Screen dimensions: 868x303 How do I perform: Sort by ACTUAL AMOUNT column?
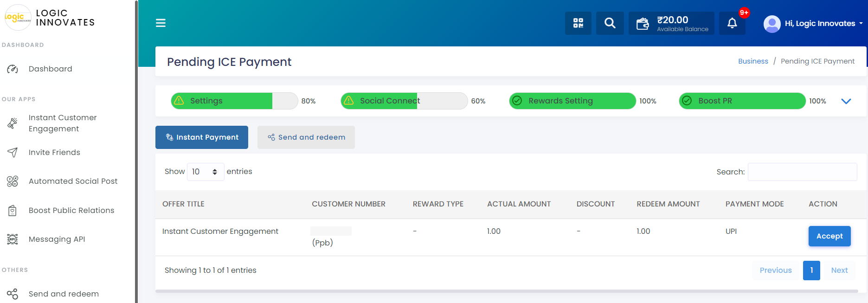(x=519, y=204)
